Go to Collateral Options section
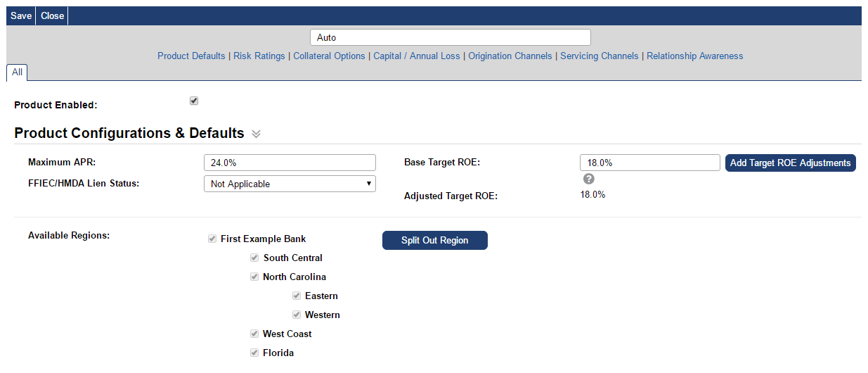The image size is (868, 373). pyautogui.click(x=329, y=56)
